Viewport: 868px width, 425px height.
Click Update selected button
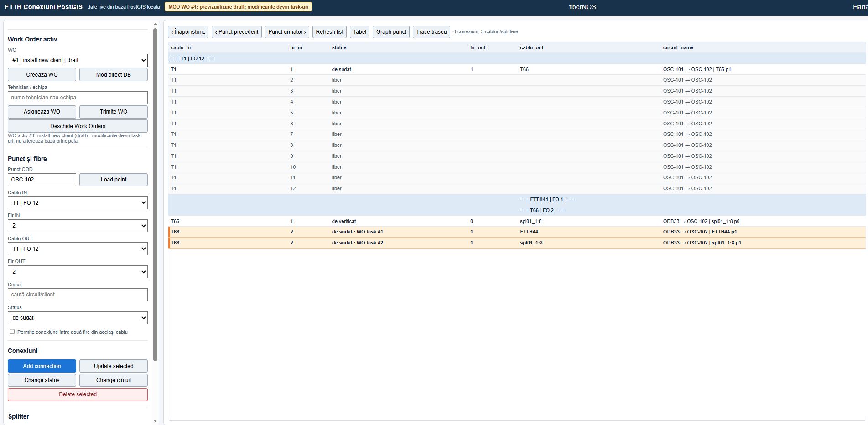[x=114, y=366]
